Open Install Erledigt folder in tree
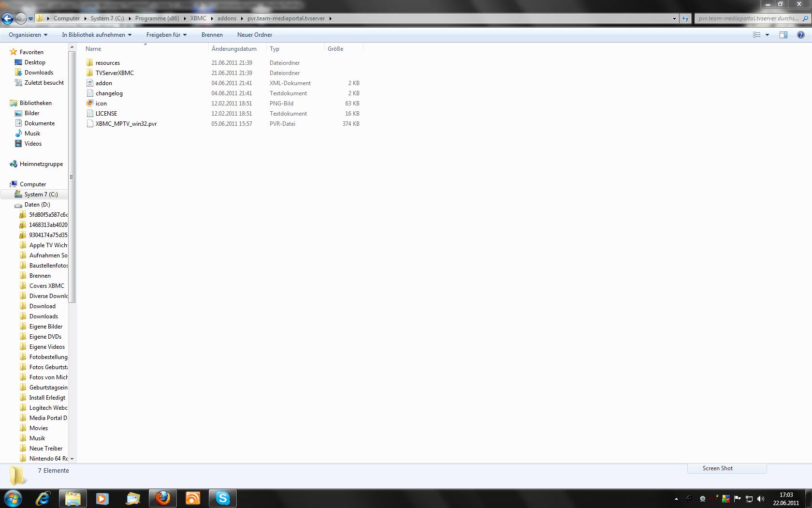812x508 pixels. pos(47,398)
